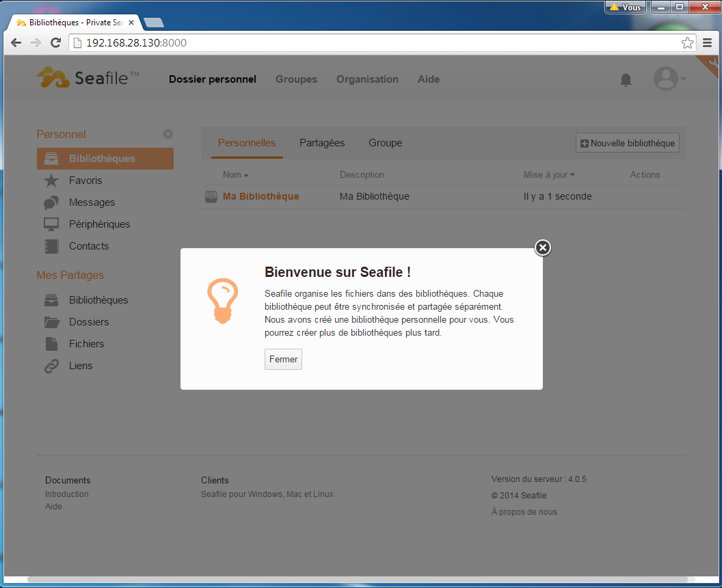Click Dossiers under Mes Partages
Screen dimensions: 722x588
pyautogui.click(x=89, y=322)
